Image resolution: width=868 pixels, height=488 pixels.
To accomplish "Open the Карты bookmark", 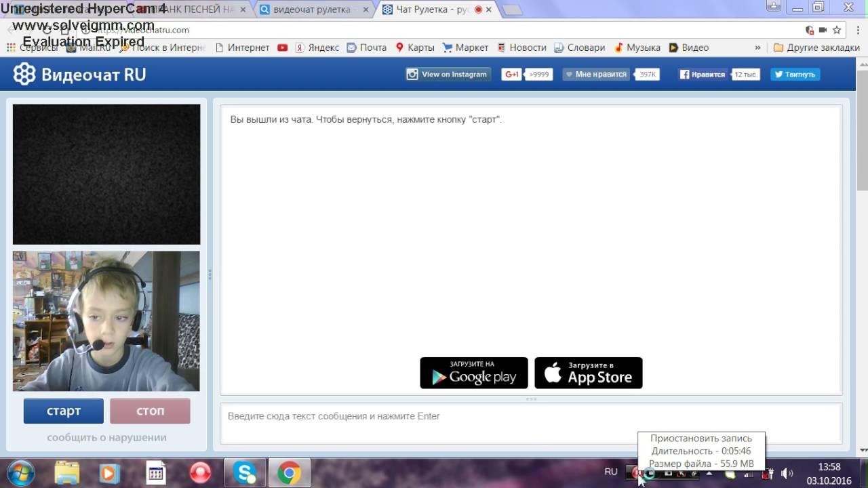I will point(414,47).
